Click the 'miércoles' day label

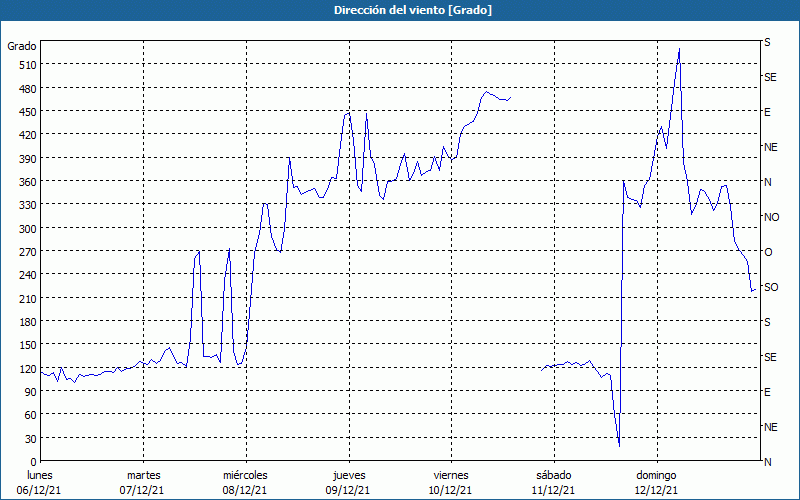pyautogui.click(x=245, y=475)
